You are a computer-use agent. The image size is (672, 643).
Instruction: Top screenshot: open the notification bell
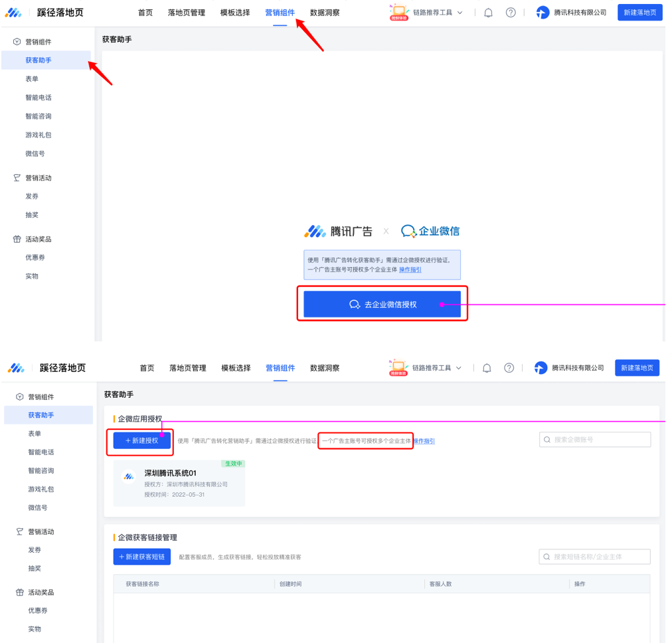pos(488,13)
